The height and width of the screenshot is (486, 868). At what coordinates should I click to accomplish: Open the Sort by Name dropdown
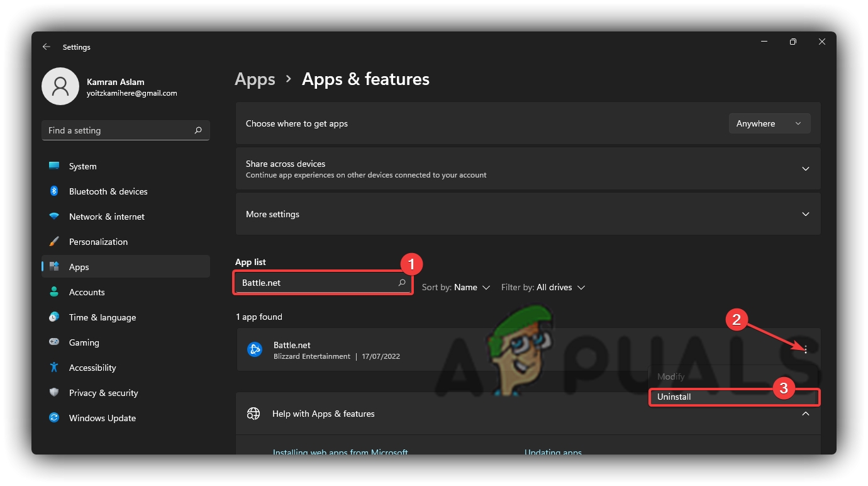coord(456,288)
